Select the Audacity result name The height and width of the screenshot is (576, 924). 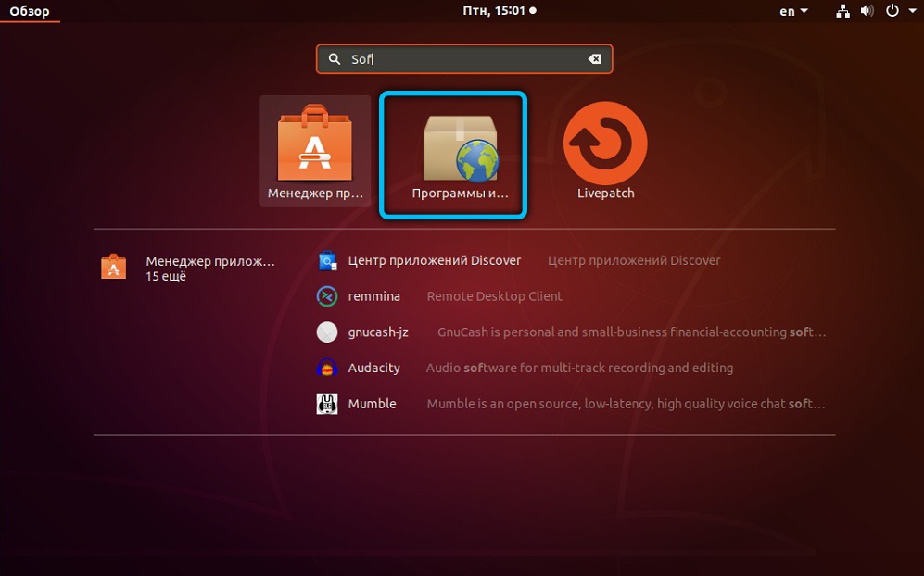[x=373, y=368]
